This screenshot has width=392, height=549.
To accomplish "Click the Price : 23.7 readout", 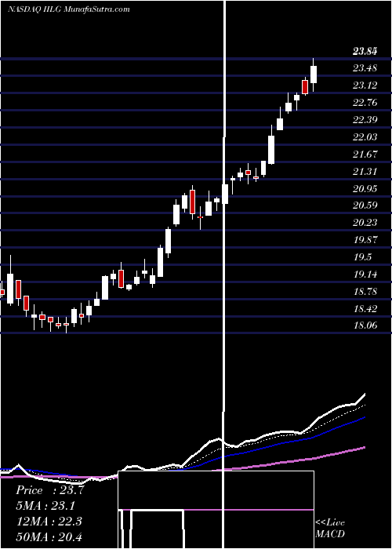I will [49, 490].
